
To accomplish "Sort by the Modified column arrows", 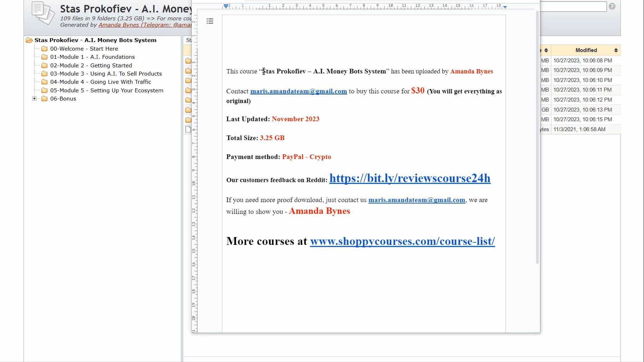I will pyautogui.click(x=616, y=50).
